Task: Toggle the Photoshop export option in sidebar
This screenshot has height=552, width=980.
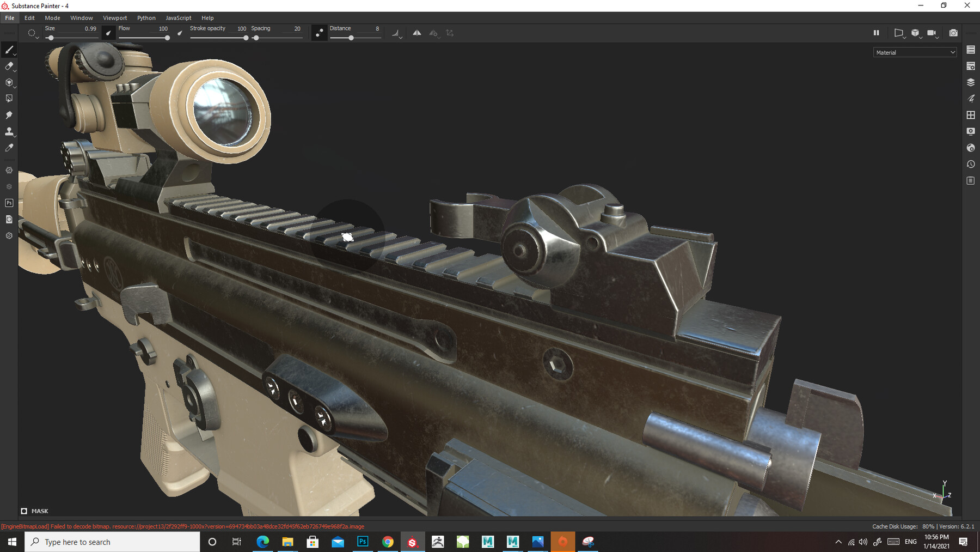Action: (9, 203)
